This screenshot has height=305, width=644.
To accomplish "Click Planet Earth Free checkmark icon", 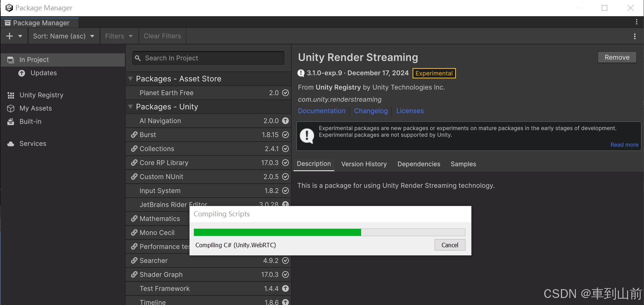I will point(285,93).
